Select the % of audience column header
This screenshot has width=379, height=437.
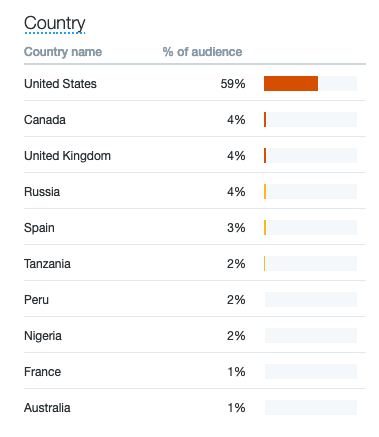point(202,52)
